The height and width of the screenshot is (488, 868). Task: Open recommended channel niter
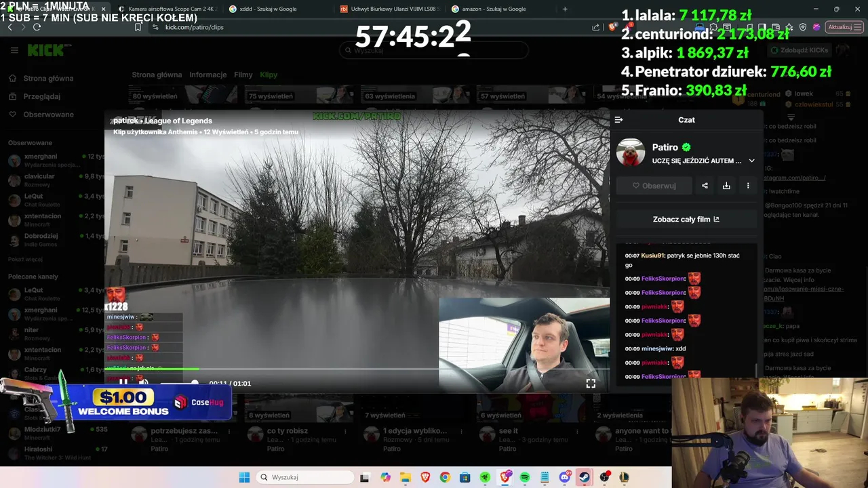(x=56, y=333)
